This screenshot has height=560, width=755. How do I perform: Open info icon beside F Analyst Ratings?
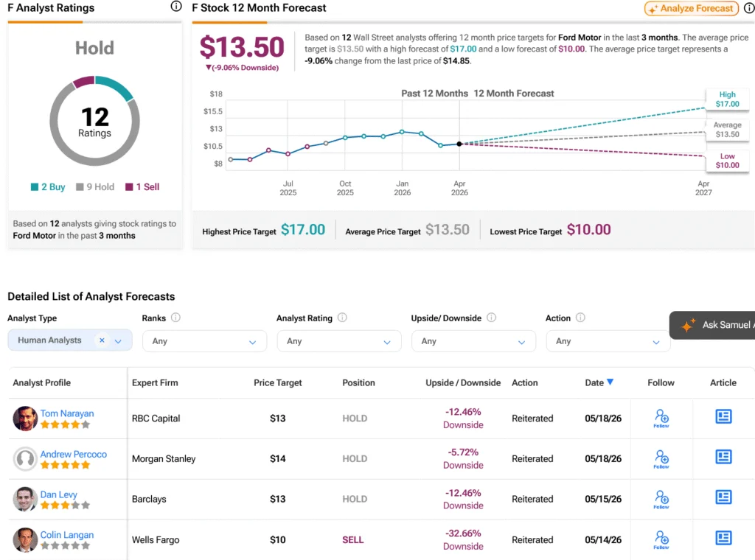click(x=176, y=6)
